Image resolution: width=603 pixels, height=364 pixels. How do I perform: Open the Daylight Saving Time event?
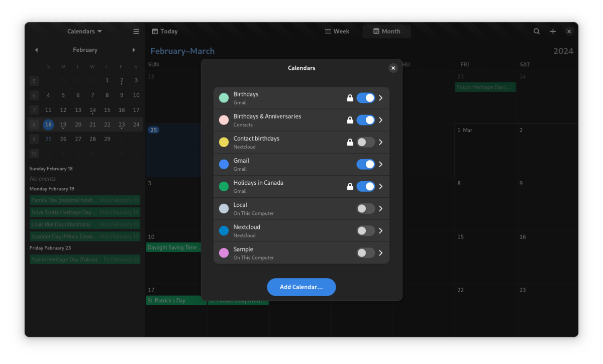pyautogui.click(x=174, y=248)
